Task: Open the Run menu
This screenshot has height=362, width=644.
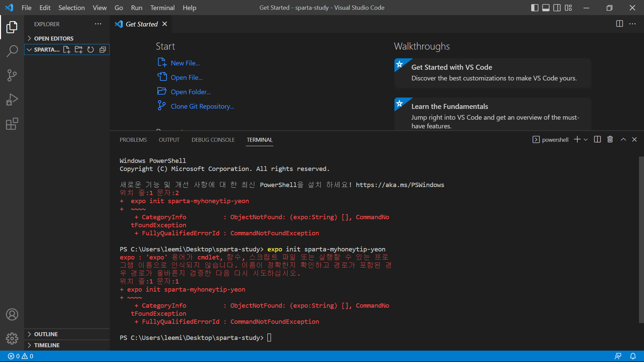Action: 137,8
